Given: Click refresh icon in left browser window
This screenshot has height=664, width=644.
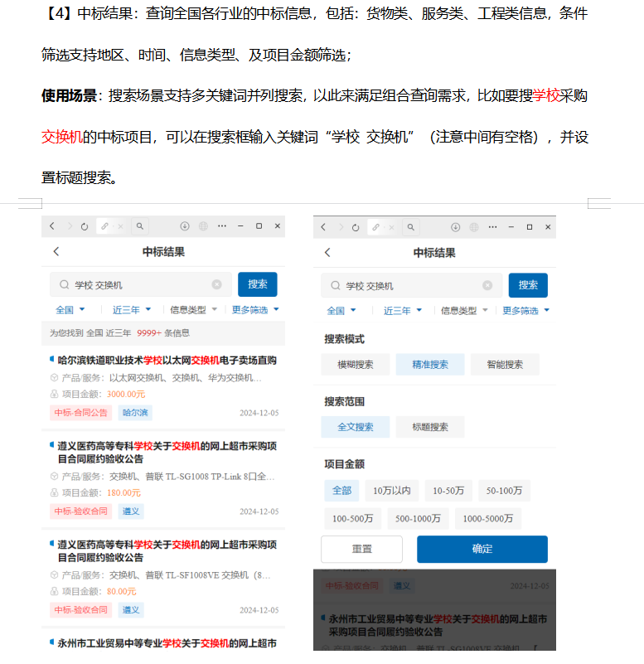Looking at the screenshot, I should 85,226.
